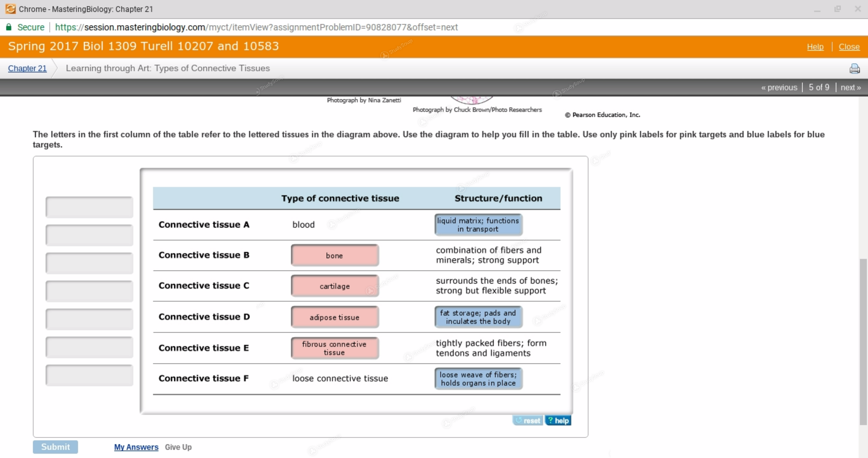Click Give Up
The image size is (868, 458).
pyautogui.click(x=178, y=447)
